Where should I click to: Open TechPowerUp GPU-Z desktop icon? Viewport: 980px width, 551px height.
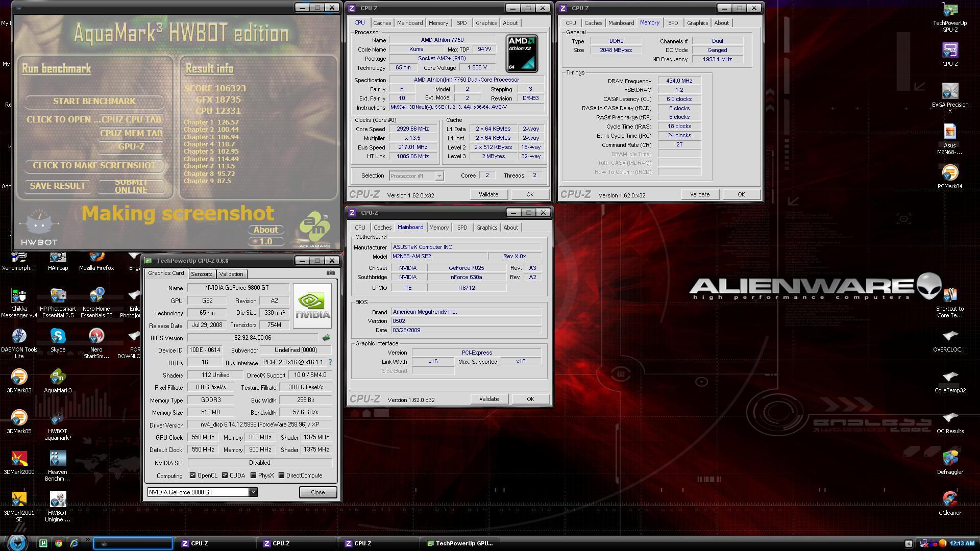[949, 17]
